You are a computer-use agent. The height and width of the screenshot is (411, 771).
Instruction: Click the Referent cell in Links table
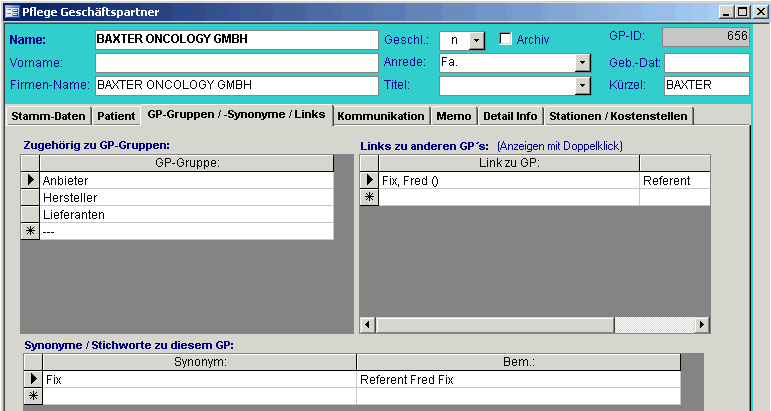pos(675,180)
